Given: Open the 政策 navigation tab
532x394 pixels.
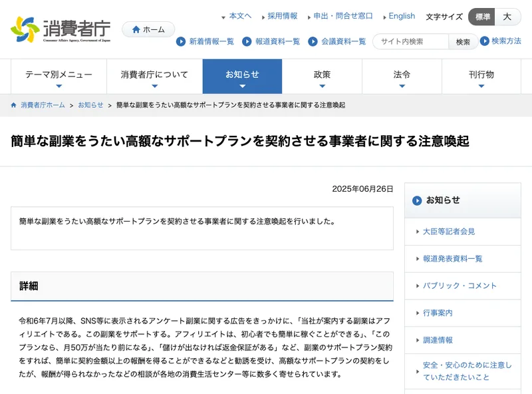Looking at the screenshot, I should click(323, 77).
